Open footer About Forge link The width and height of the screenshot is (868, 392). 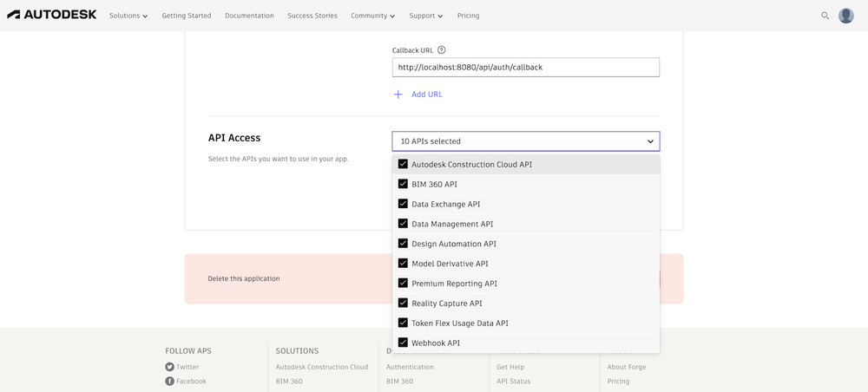point(627,367)
